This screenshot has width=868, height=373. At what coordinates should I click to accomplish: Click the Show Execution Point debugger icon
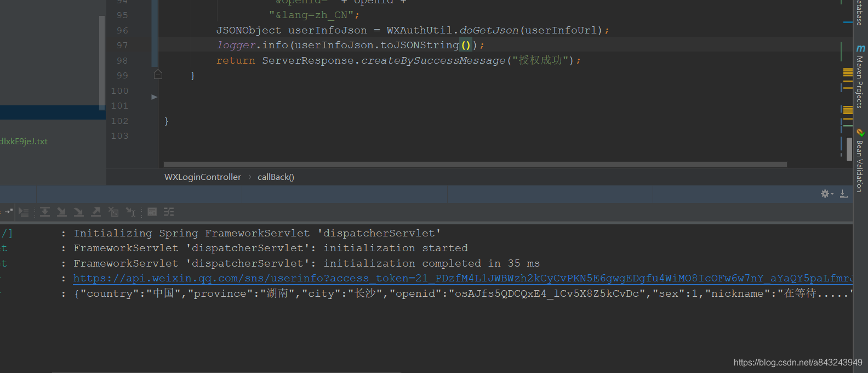[x=24, y=212]
